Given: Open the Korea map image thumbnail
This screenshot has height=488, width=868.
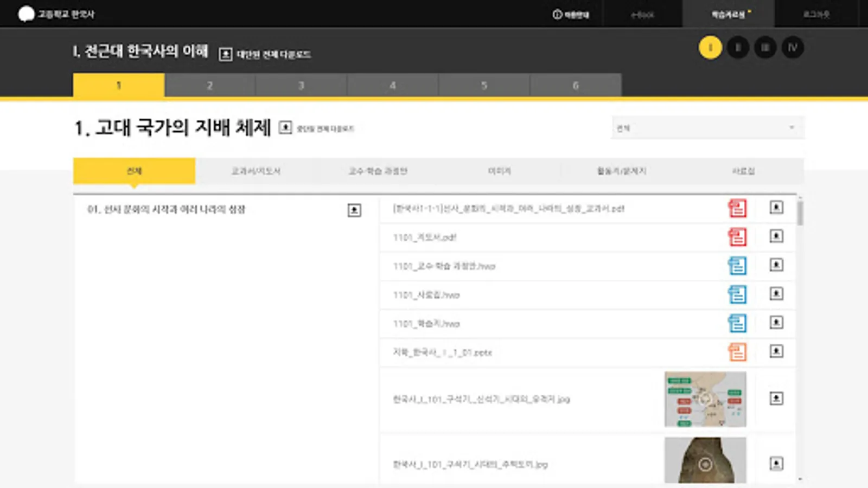Looking at the screenshot, I should tap(705, 399).
